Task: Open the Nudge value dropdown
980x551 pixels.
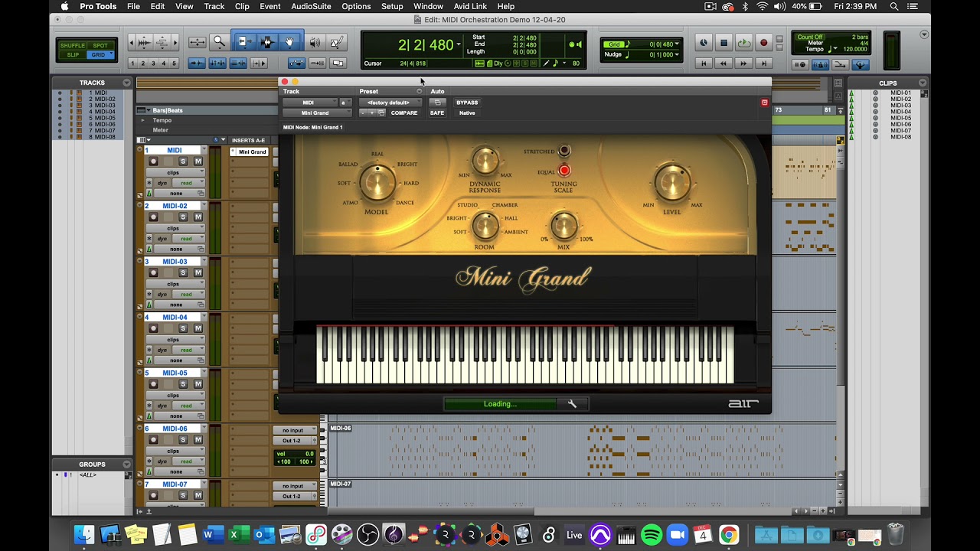Action: tap(677, 54)
